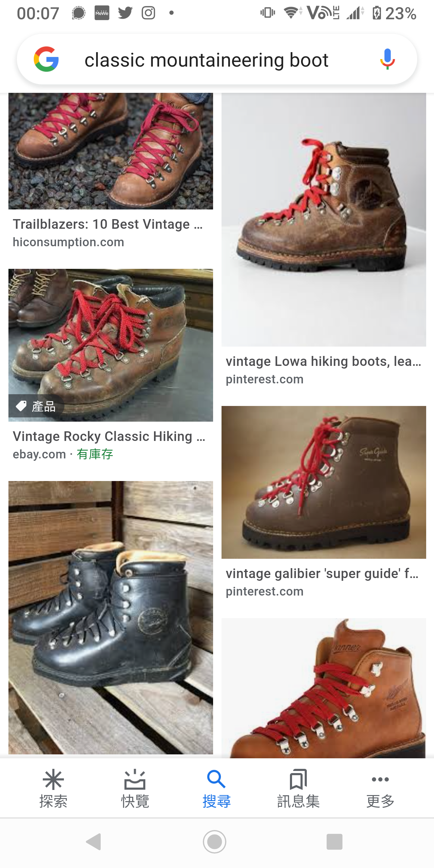Tap the Android home navigation button
Viewport: 434px width, 868px height.
215,842
